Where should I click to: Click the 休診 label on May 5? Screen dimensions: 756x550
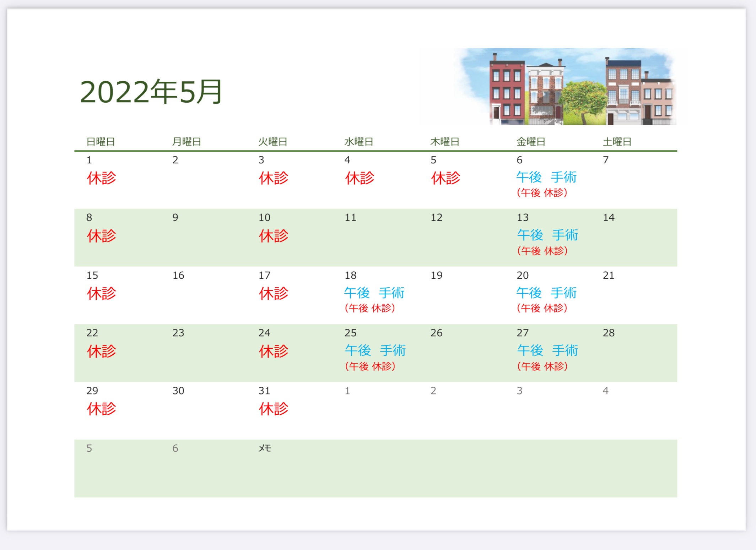(x=445, y=178)
